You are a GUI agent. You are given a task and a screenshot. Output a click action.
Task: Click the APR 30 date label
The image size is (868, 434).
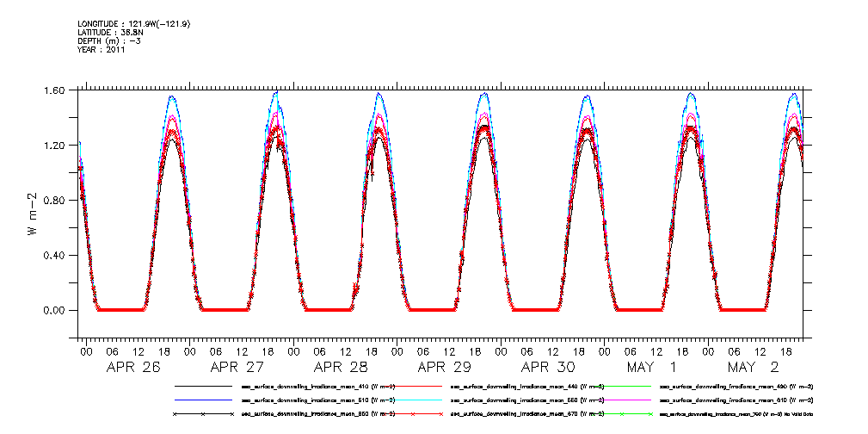click(x=547, y=368)
